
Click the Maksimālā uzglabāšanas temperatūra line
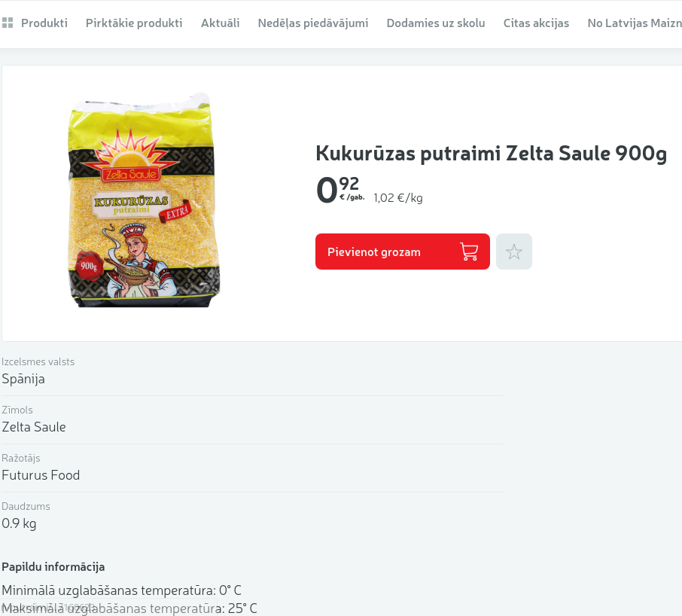(129, 608)
